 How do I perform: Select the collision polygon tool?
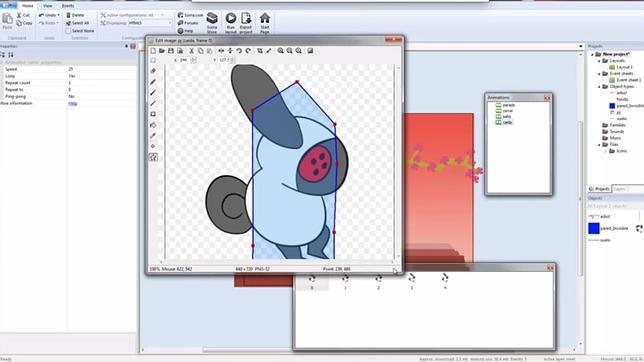(x=153, y=157)
